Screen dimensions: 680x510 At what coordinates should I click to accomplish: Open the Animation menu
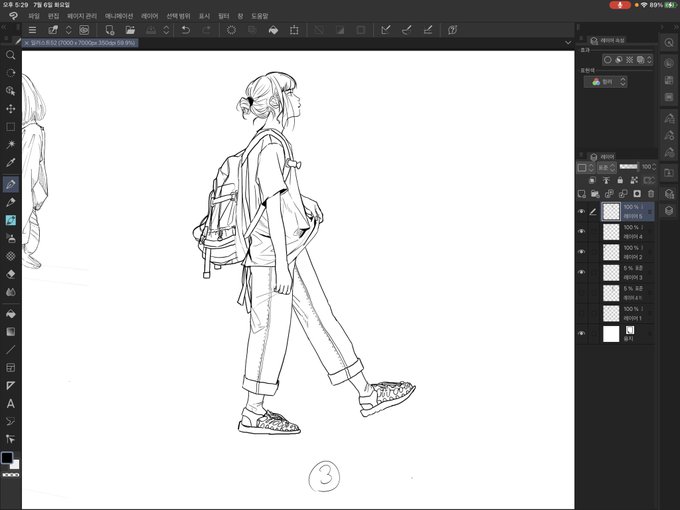[x=119, y=16]
